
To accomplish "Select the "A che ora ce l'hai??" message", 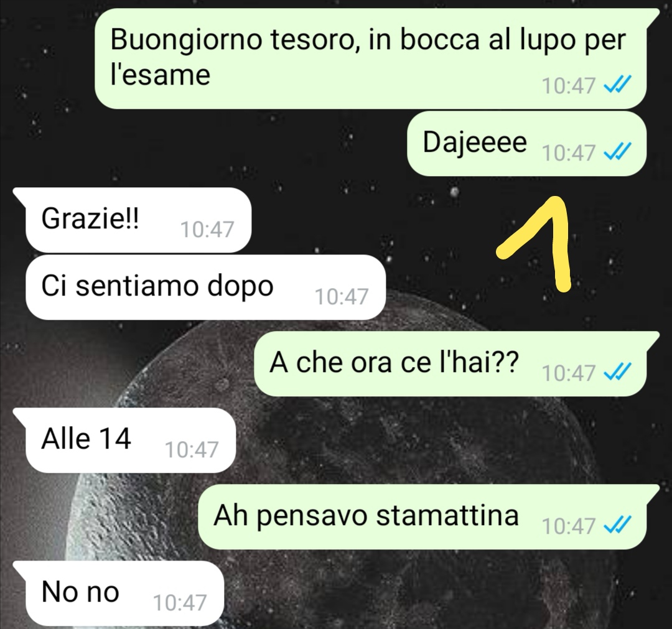I will 457,363.
